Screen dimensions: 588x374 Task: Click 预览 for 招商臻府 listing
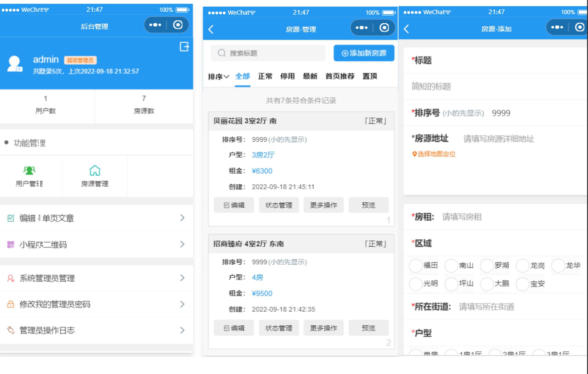click(369, 328)
